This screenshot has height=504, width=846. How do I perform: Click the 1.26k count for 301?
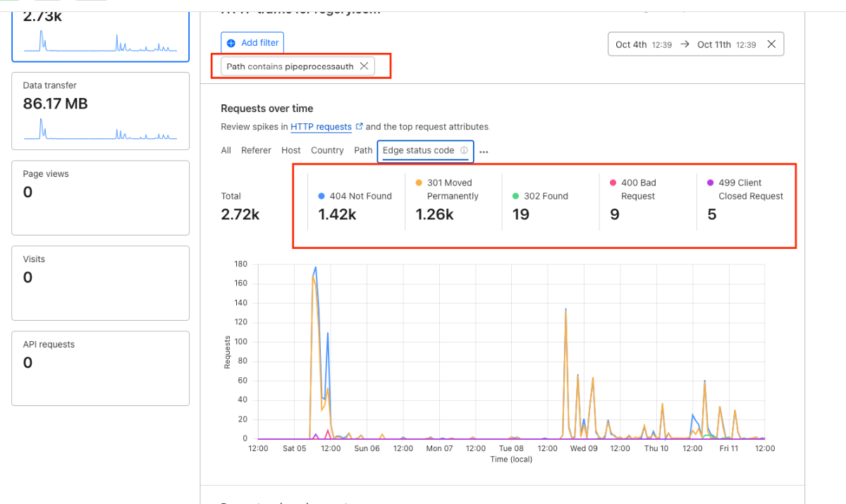[434, 214]
